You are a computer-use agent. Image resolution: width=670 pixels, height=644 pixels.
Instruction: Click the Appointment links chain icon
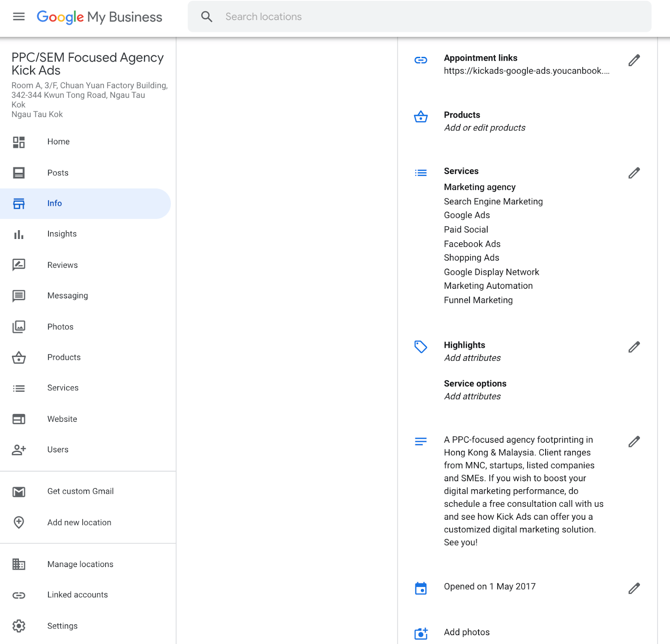coord(421,60)
